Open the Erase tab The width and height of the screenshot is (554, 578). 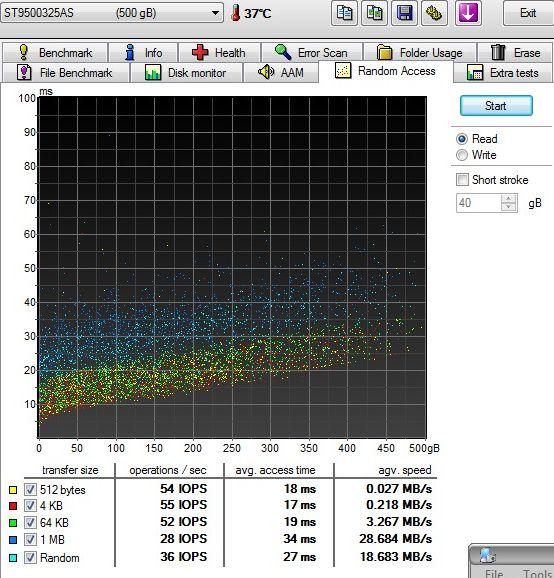[515, 53]
